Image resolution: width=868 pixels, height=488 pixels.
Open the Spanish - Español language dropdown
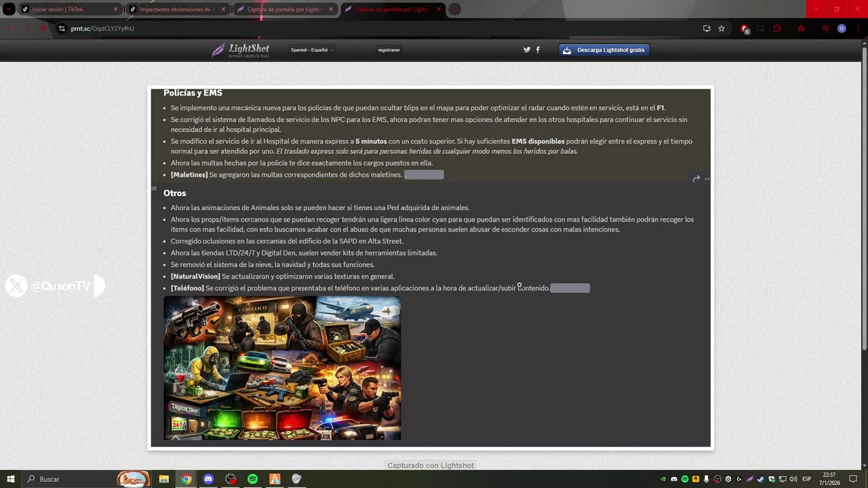pyautogui.click(x=311, y=49)
